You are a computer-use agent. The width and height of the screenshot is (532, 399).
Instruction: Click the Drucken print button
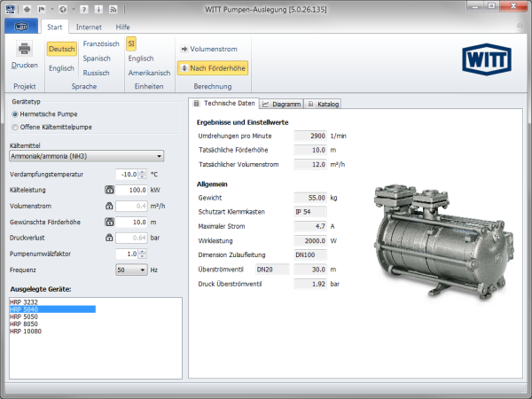pyautogui.click(x=25, y=55)
